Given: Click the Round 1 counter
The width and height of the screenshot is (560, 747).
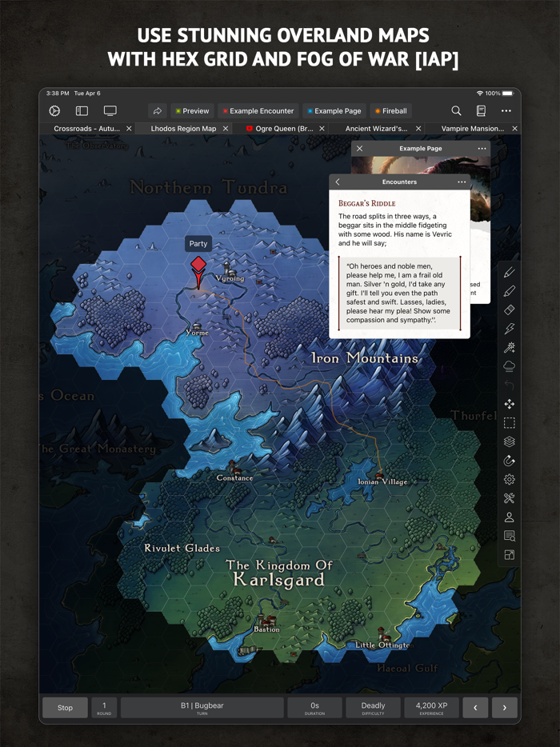Looking at the screenshot, I should pos(104,708).
